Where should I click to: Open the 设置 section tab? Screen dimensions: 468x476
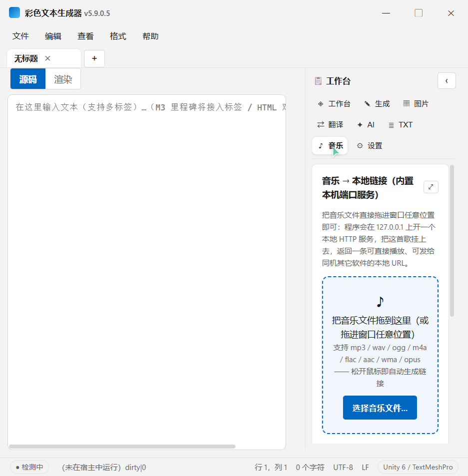pos(370,146)
